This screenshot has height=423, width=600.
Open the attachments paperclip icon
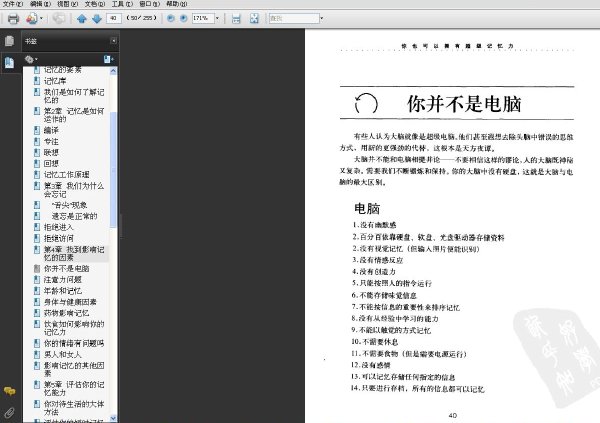pyautogui.click(x=10, y=413)
